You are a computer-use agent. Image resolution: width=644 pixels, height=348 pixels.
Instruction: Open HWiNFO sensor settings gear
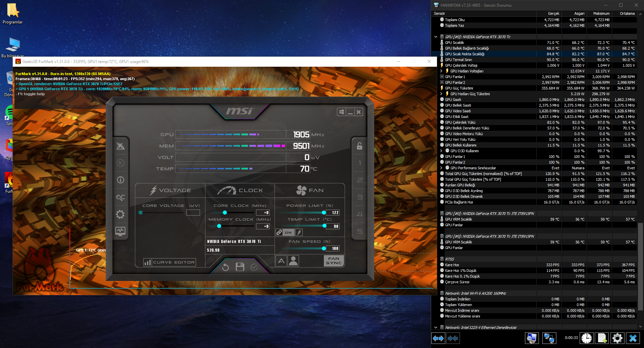(x=617, y=338)
